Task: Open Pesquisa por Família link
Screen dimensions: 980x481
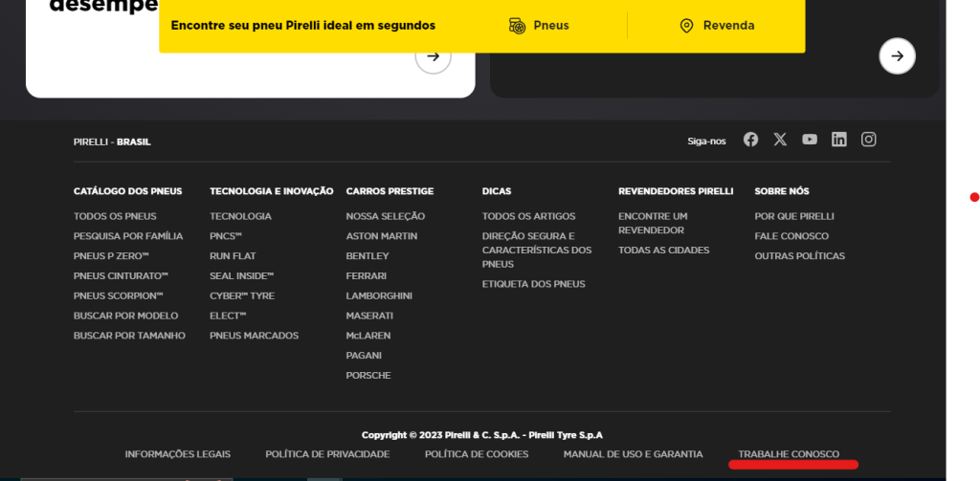Action: tap(128, 236)
